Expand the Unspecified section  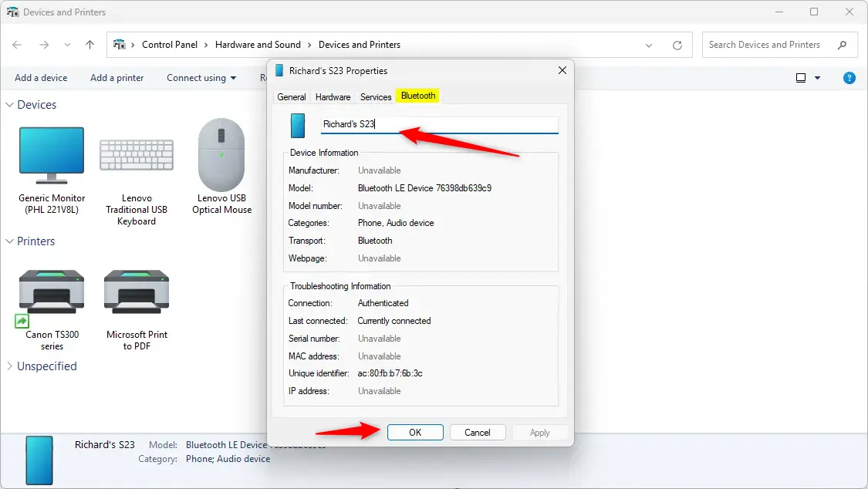pyautogui.click(x=9, y=366)
